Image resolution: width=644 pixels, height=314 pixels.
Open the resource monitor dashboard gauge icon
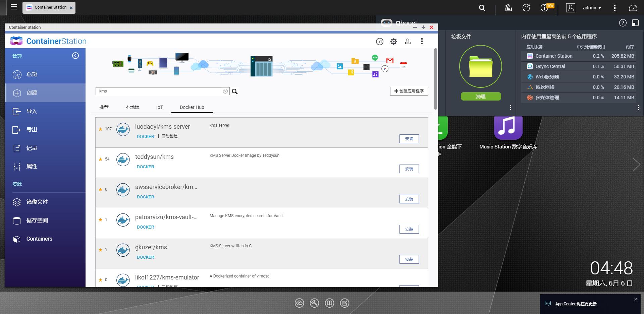point(633,8)
